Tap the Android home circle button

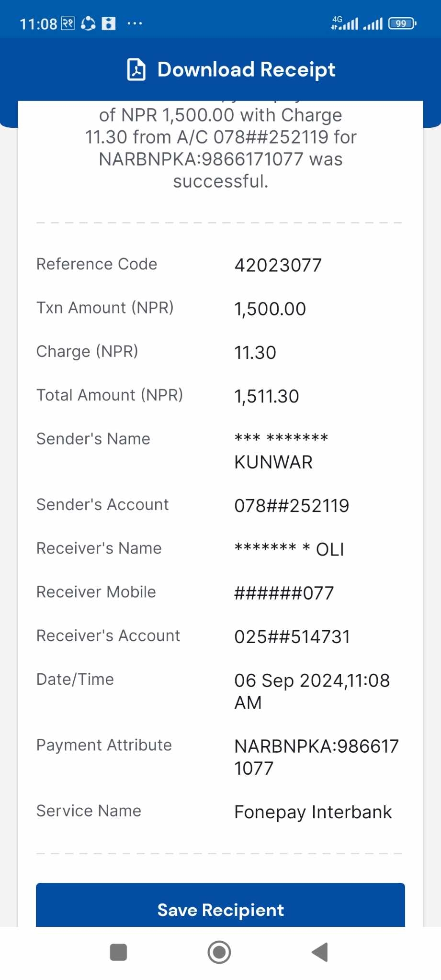[219, 952]
